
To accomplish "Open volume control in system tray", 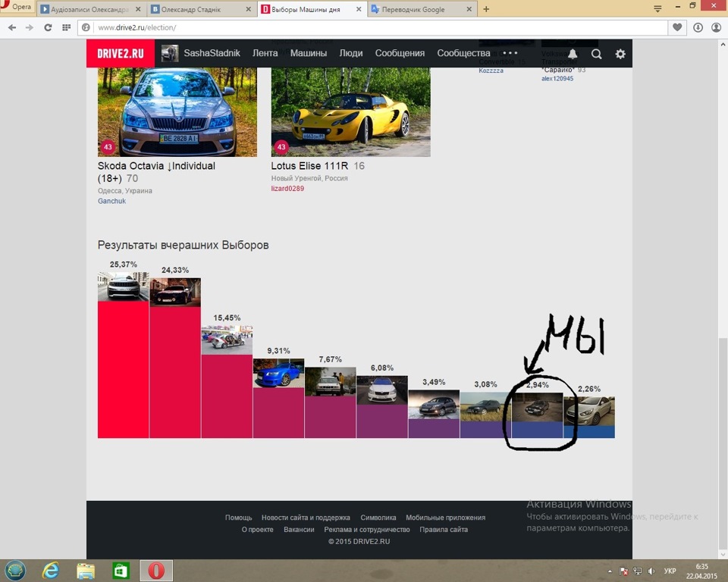I will 651,571.
